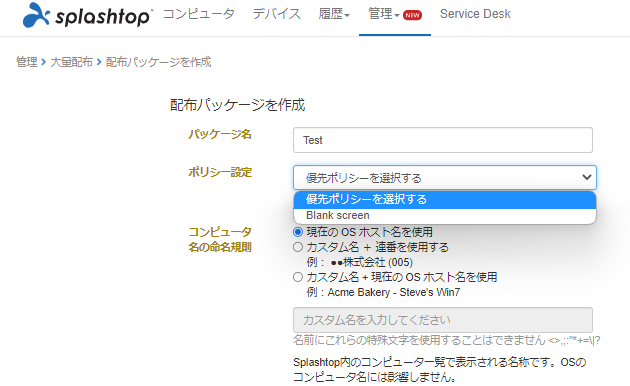Click the Splashtop内のコンピュータ一覧 description text
The width and height of the screenshot is (630, 386).
(440, 369)
